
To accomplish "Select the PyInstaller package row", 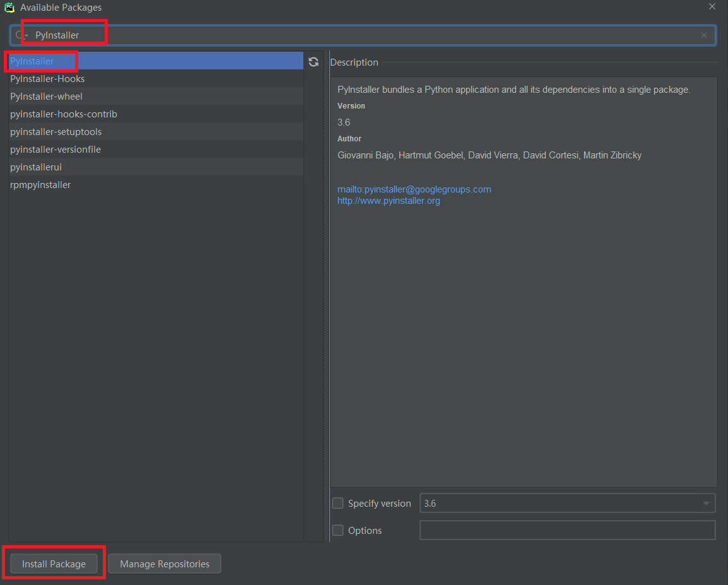I will 156,61.
